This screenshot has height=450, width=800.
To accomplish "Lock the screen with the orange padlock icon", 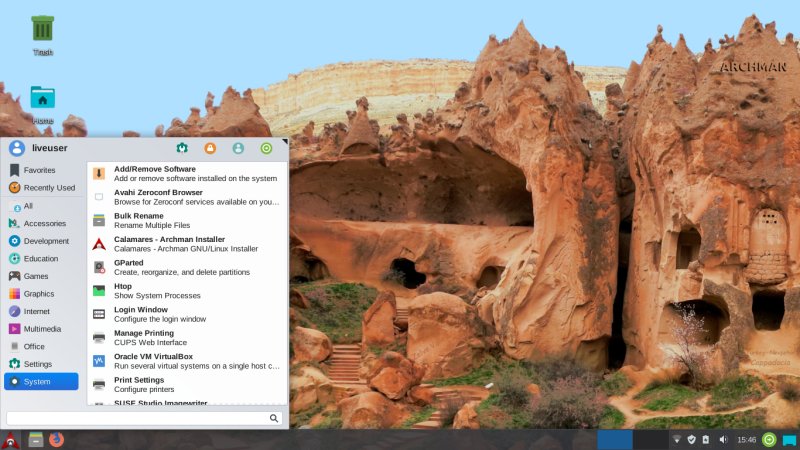I will [x=210, y=148].
